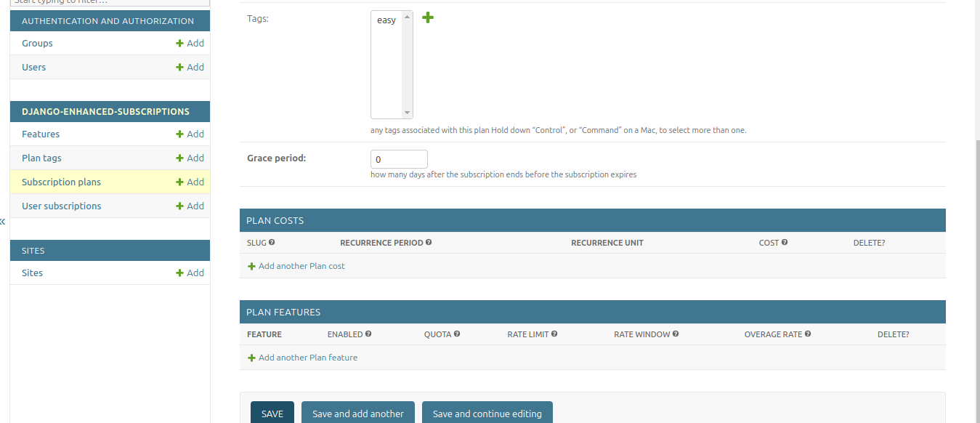Click Save and add another
Viewport: 980px width, 423px height.
358,413
